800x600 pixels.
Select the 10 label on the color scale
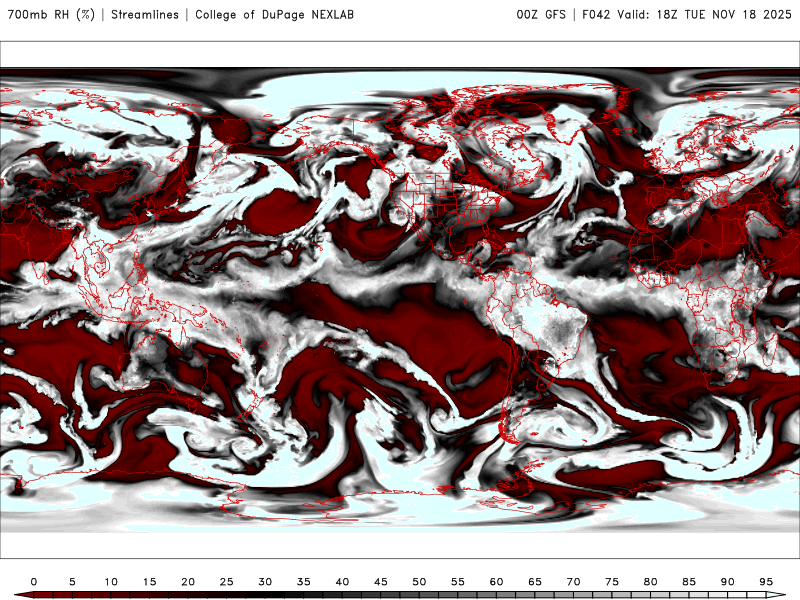click(111, 582)
